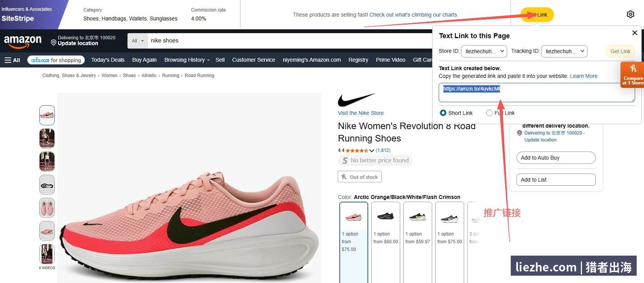This screenshot has width=644, height=283.
Task: Click Add to Auto Buy
Action: 556,158
